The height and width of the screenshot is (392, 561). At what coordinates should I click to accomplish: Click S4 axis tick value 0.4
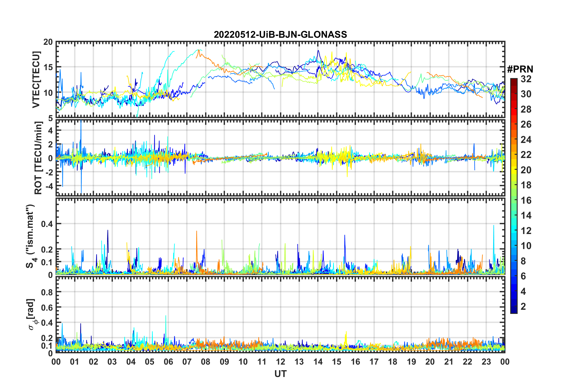tap(47, 224)
